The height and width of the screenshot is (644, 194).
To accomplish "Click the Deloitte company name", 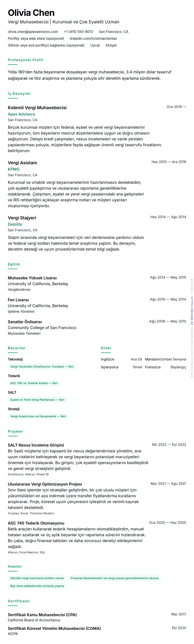I will pos(15,224).
